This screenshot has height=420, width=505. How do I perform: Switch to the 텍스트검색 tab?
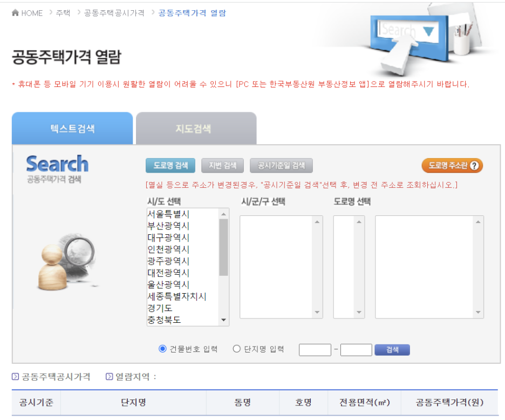tap(72, 128)
